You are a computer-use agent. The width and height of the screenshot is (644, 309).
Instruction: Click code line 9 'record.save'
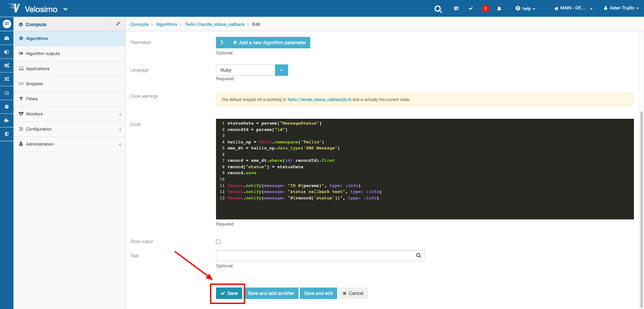242,173
